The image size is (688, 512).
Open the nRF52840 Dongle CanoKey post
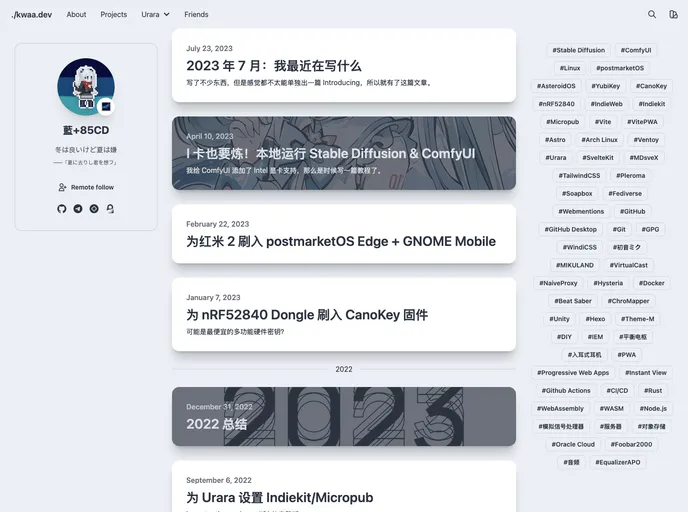[x=344, y=314]
